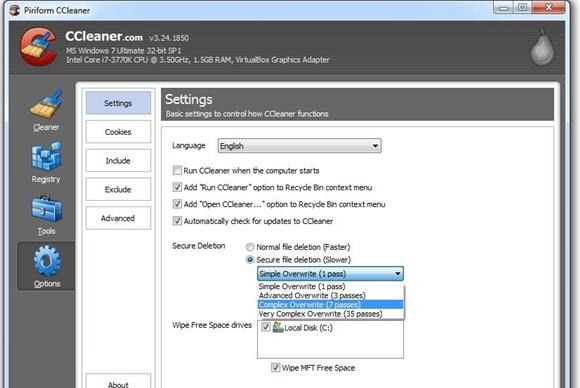The height and width of the screenshot is (388, 580).
Task: Close the Piriform CCleaner window
Action: (x=549, y=7)
